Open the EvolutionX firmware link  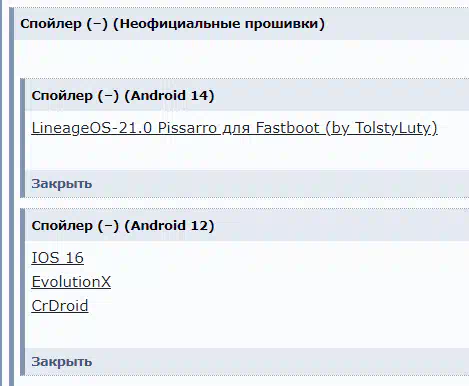click(71, 282)
